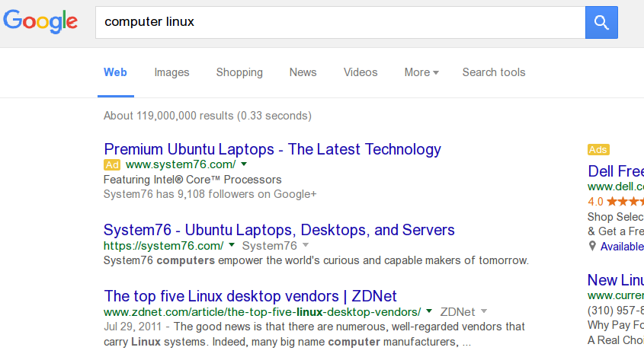Open the Dell Free sidebar ad link

616,171
